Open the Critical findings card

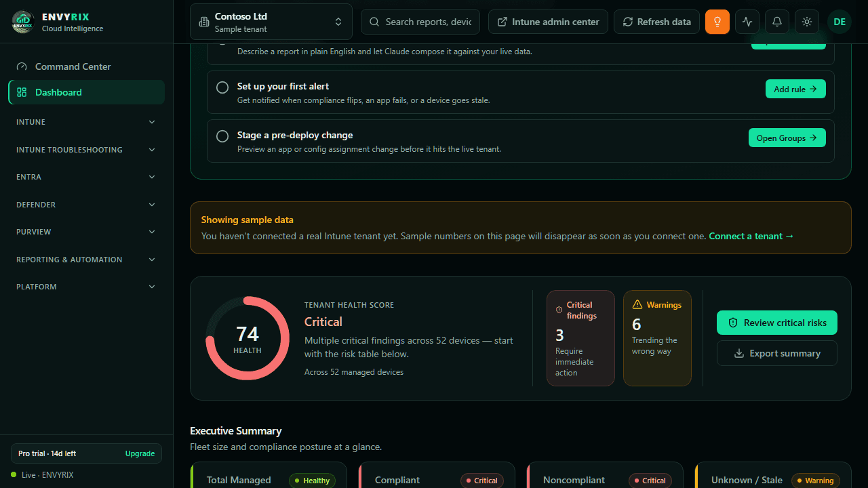tap(580, 338)
